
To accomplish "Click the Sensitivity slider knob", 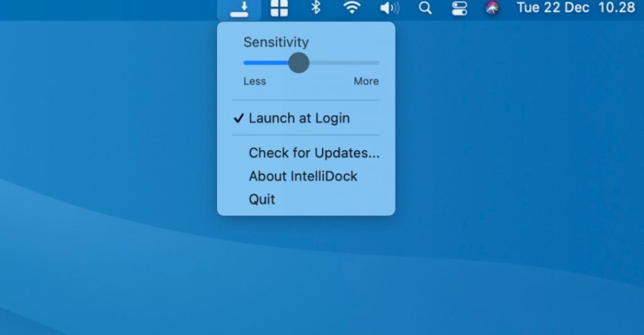I will click(x=299, y=63).
